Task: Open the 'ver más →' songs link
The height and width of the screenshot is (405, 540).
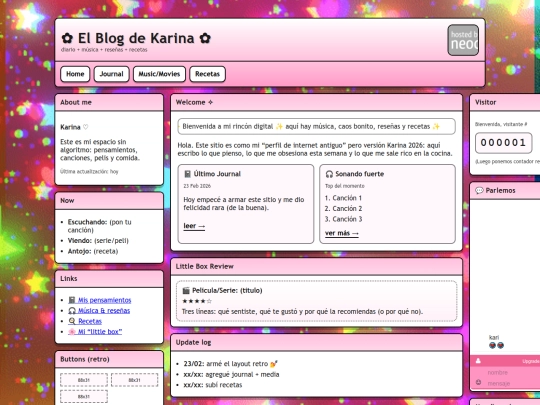Action: [x=342, y=233]
